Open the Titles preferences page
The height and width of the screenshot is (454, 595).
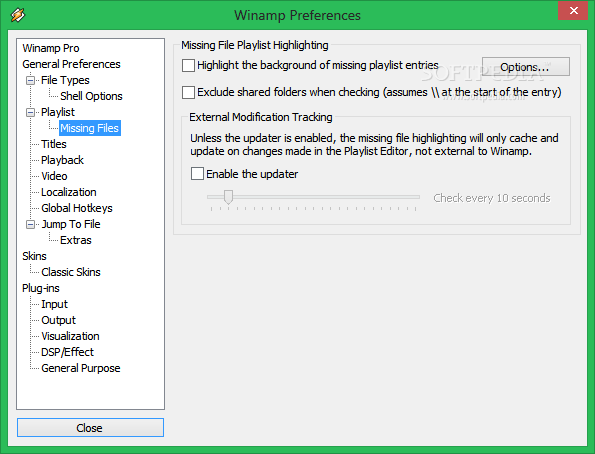(54, 144)
